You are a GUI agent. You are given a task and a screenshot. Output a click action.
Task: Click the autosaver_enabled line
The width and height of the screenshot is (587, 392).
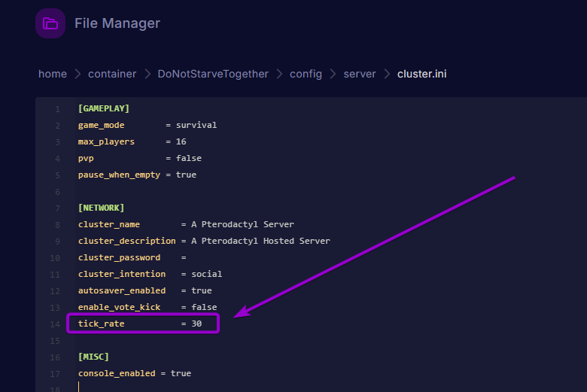[145, 290]
